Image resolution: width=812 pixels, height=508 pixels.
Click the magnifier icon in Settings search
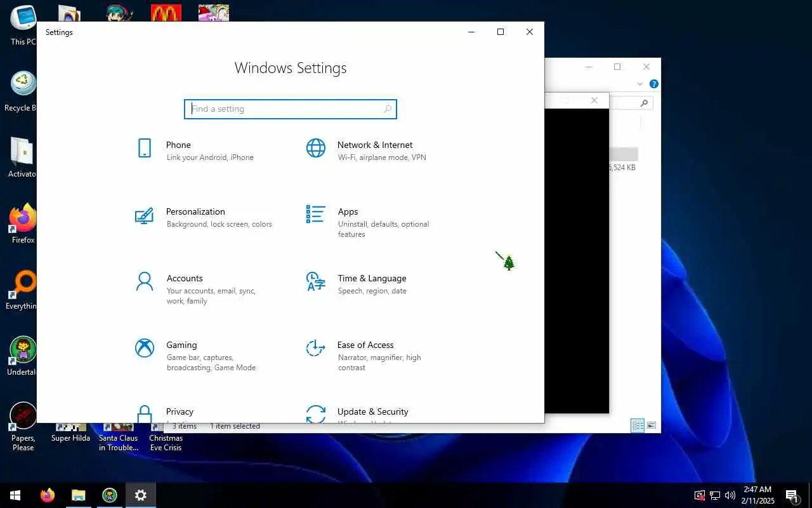point(387,109)
